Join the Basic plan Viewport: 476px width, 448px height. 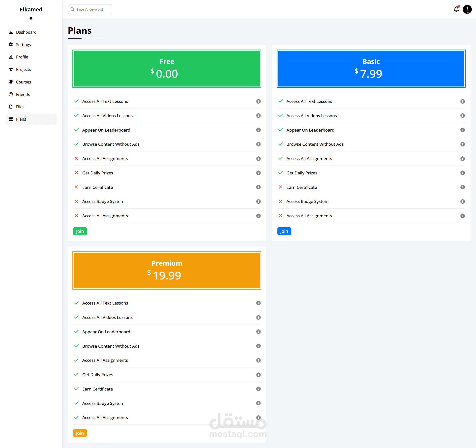coord(284,231)
